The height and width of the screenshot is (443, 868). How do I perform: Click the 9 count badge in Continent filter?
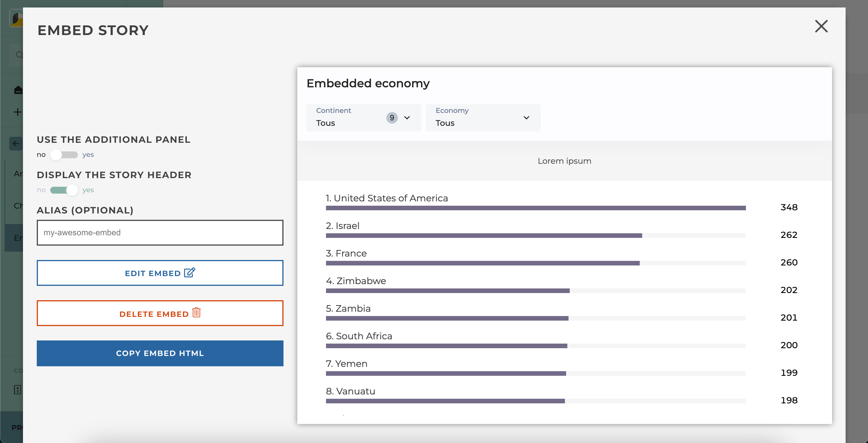[391, 118]
